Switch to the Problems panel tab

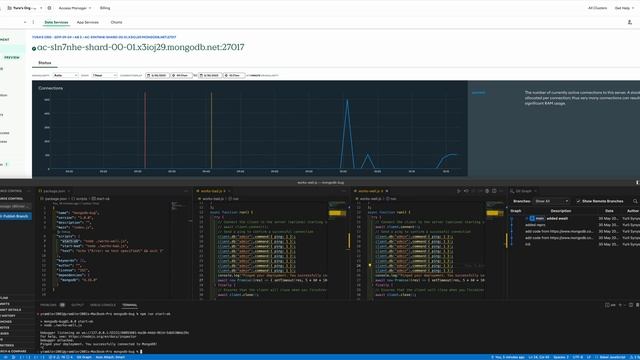coord(52,305)
